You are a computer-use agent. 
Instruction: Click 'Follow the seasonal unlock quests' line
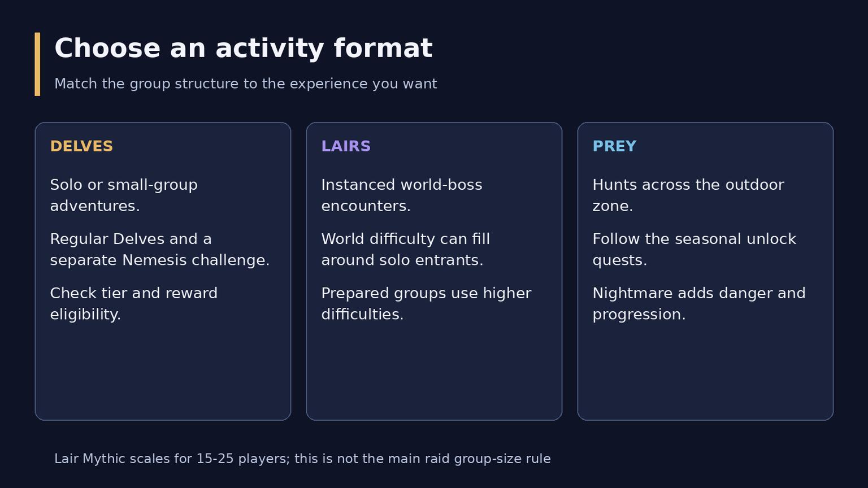tap(695, 250)
